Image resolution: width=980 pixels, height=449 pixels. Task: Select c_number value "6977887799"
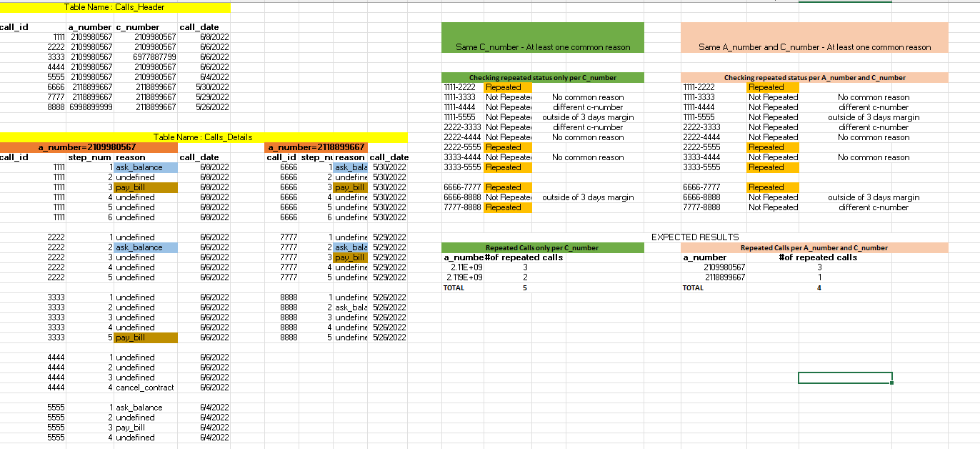[x=154, y=56]
